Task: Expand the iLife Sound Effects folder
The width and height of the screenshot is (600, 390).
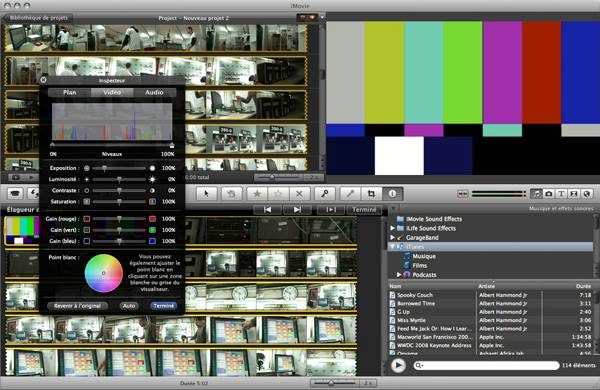Action: (392, 228)
